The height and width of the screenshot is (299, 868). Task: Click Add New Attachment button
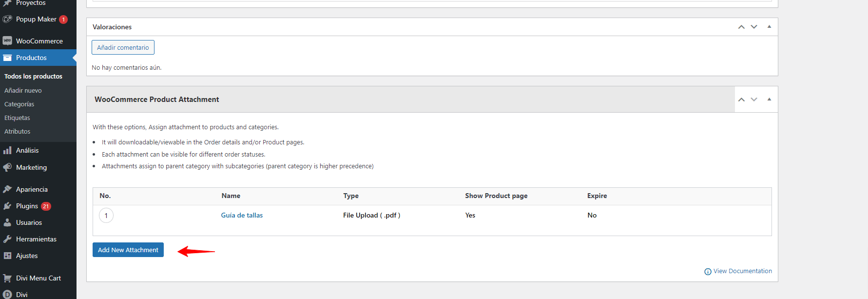coord(128,250)
